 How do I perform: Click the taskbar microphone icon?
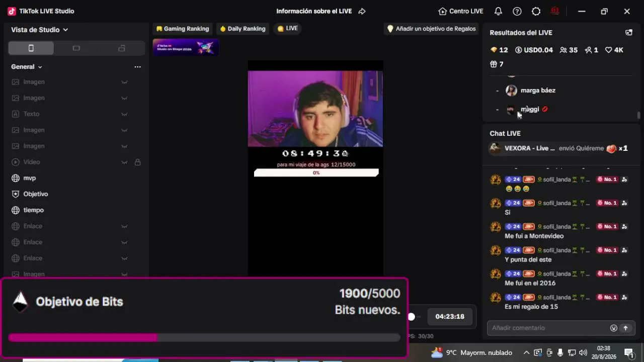560,352
